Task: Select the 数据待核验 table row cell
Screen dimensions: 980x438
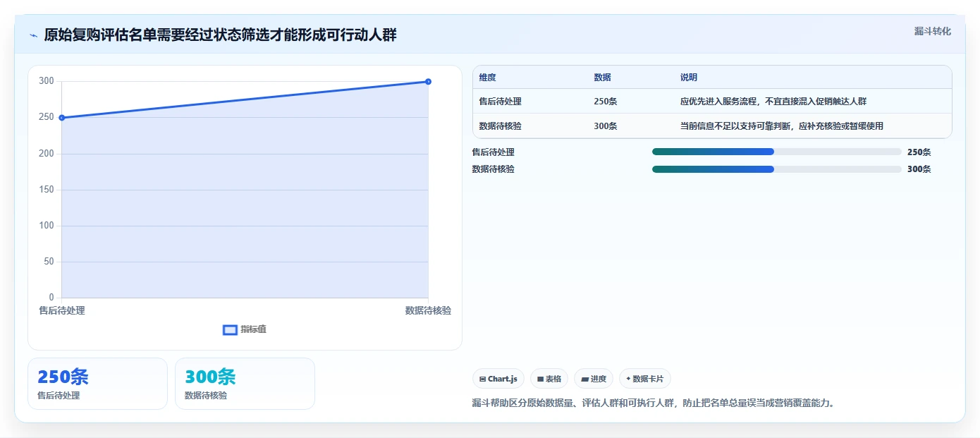Action: tap(500, 126)
